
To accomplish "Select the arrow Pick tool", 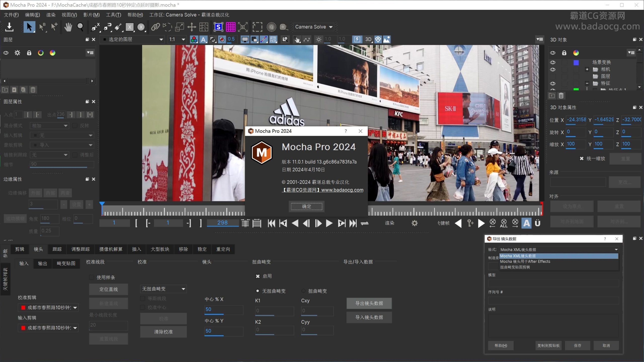I will click(29, 27).
